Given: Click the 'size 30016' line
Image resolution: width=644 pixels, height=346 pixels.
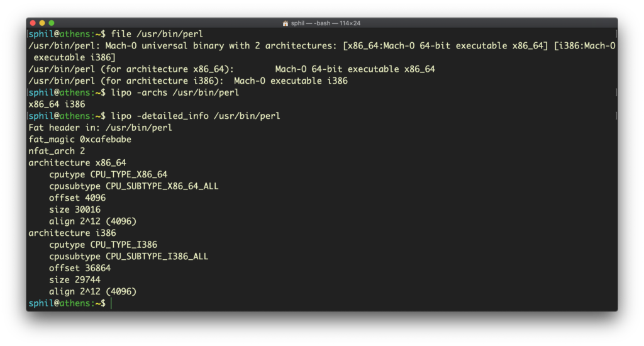Looking at the screenshot, I should (x=74, y=209).
